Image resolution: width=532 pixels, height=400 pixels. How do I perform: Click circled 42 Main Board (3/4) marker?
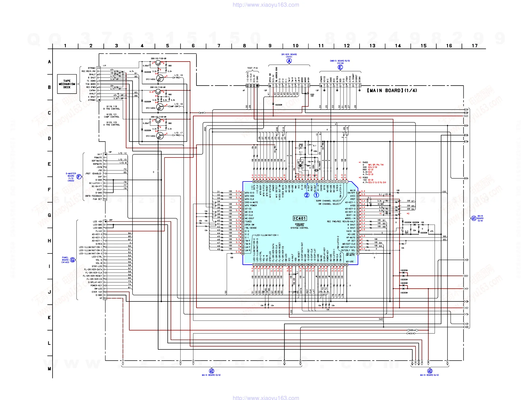point(211,371)
